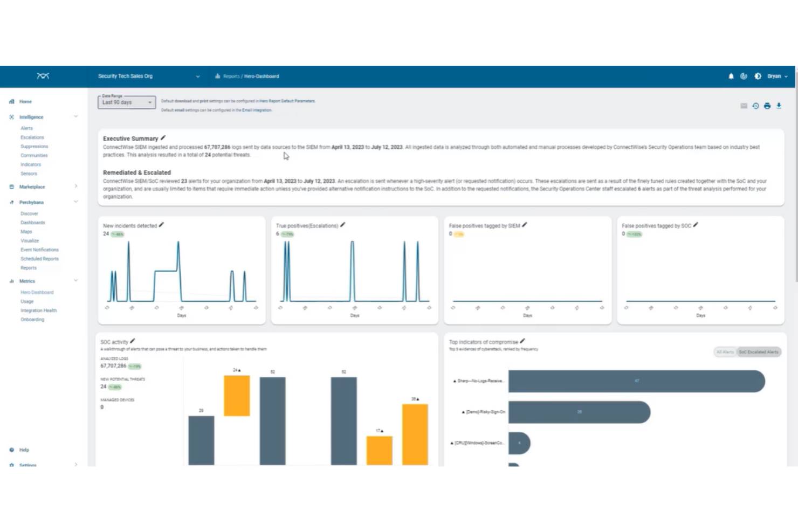Click the Intelligence sidebar icon
798x532 pixels.
pyautogui.click(x=12, y=117)
